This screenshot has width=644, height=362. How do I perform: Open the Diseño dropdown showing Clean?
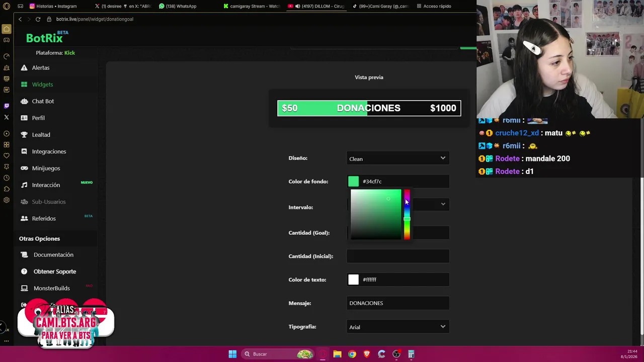click(x=397, y=158)
